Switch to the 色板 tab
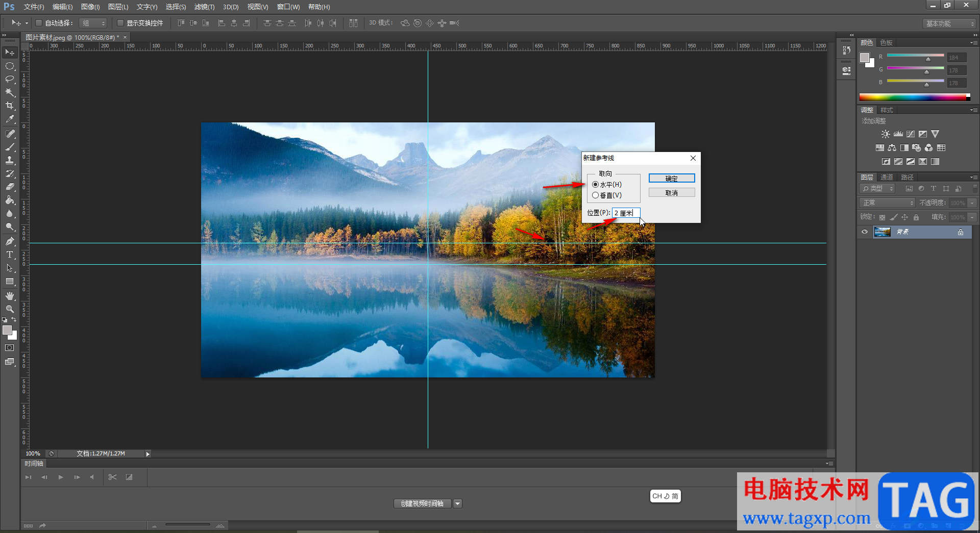Viewport: 980px width, 533px height. tap(887, 42)
